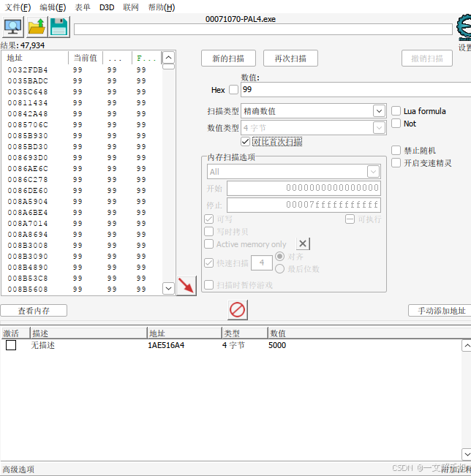Image resolution: width=471 pixels, height=476 pixels.
Task: Tick the Not checkbox
Action: tap(396, 124)
